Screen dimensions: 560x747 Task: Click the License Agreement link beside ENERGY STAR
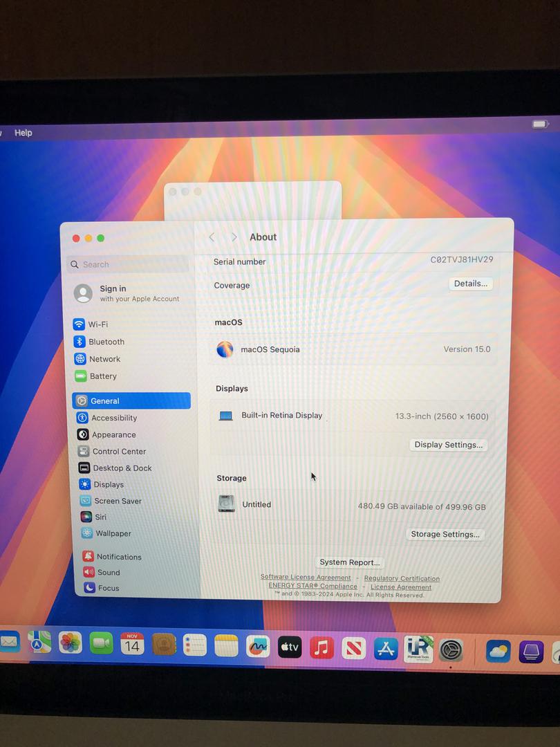tap(401, 587)
